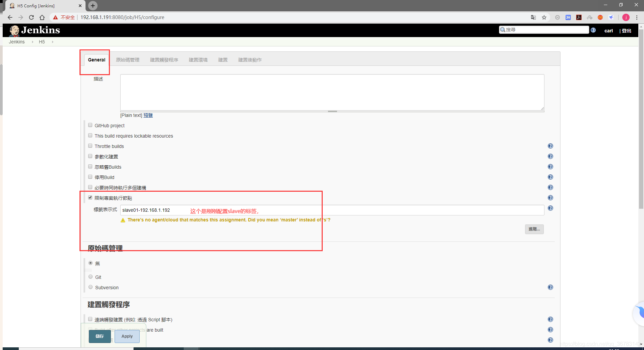This screenshot has height=350, width=644.
Task: Select the Subversion radio button
Action: [x=91, y=287]
